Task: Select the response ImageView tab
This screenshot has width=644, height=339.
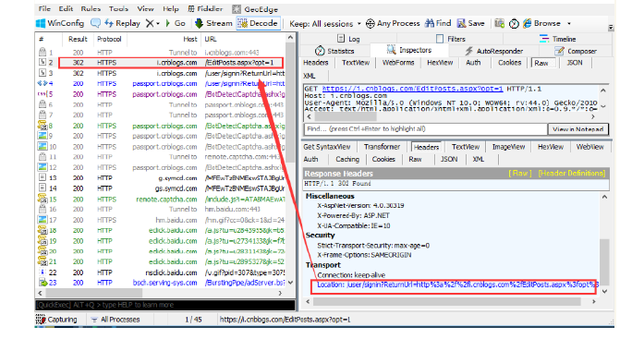Action: 508,147
